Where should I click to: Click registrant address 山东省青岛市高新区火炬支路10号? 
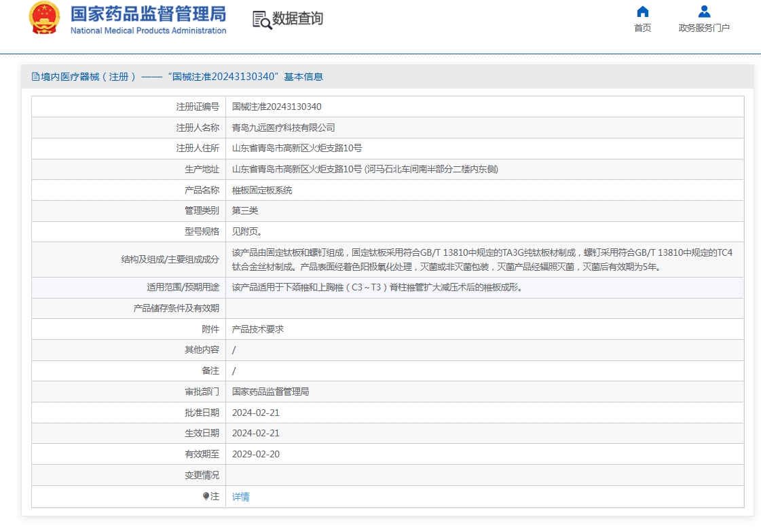coord(297,149)
